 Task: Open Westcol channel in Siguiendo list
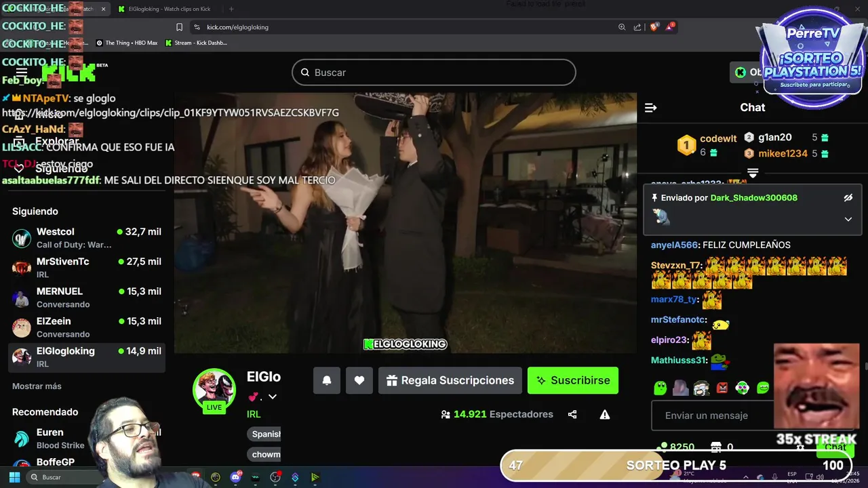click(87, 238)
